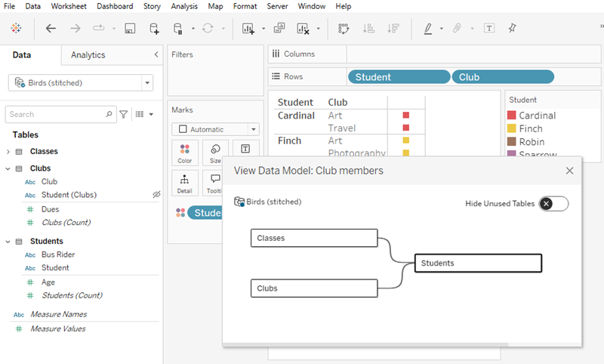
Task: Click the New Worksheet toolbar icon
Action: click(x=248, y=29)
